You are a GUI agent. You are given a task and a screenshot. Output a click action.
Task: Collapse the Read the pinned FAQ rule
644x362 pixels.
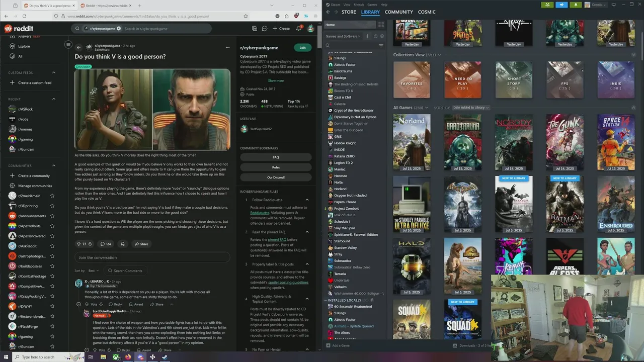(307, 232)
